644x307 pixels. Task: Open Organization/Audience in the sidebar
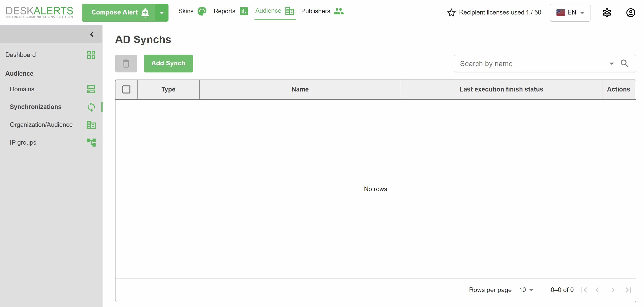pyautogui.click(x=41, y=125)
